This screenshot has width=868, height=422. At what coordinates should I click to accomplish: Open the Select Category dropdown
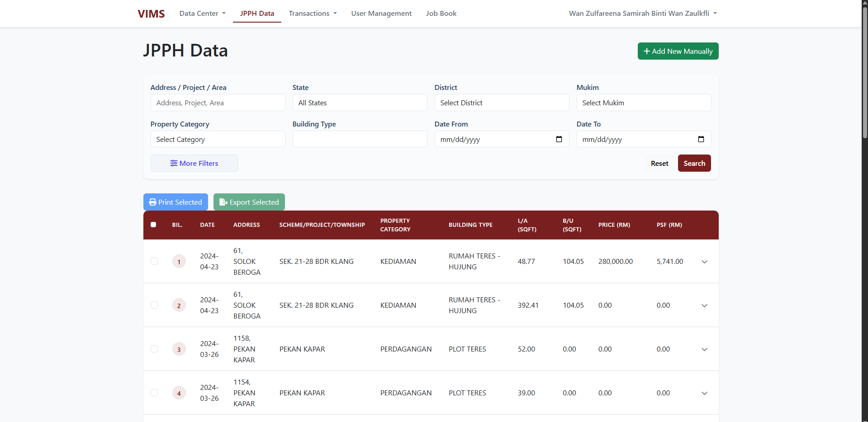coord(218,139)
